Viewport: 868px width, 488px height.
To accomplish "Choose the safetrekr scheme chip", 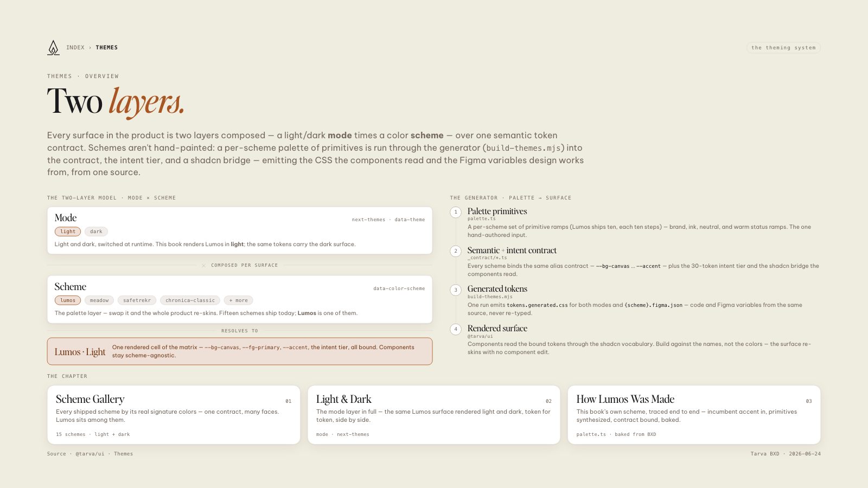I will (137, 300).
